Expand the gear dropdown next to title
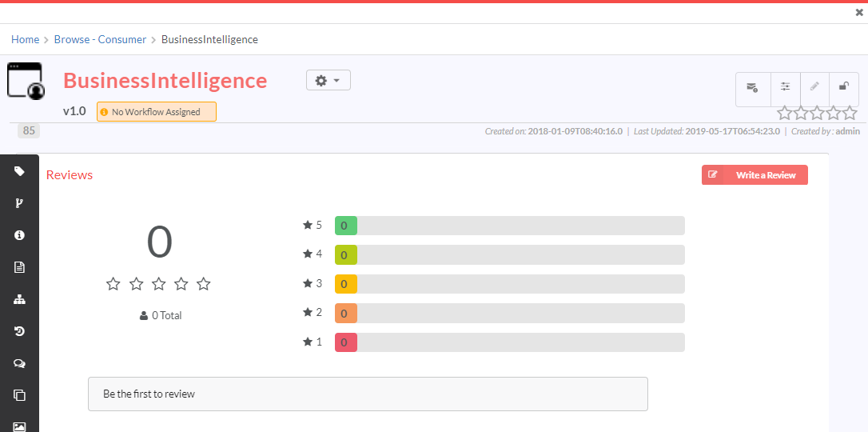This screenshot has height=432, width=868. coord(328,80)
